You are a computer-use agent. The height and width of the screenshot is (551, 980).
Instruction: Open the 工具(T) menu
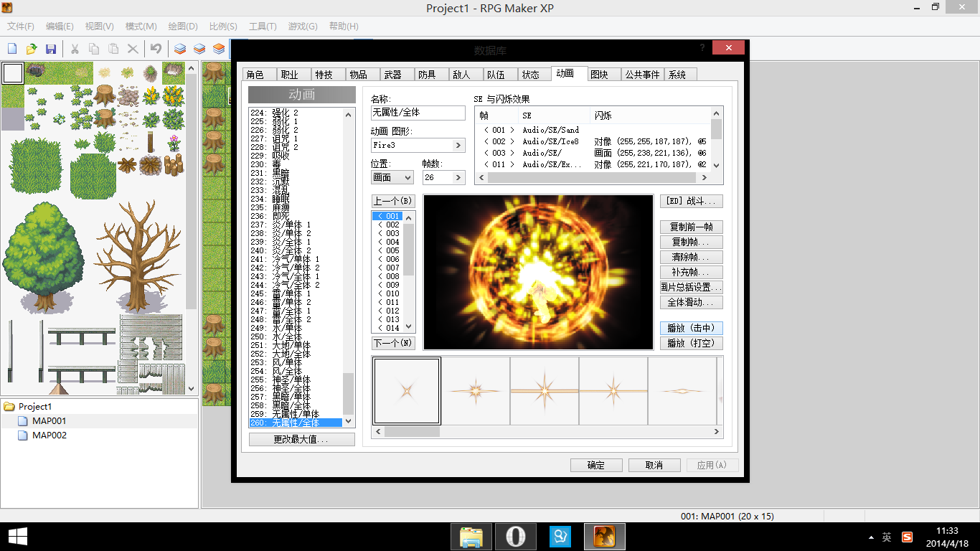pyautogui.click(x=263, y=27)
